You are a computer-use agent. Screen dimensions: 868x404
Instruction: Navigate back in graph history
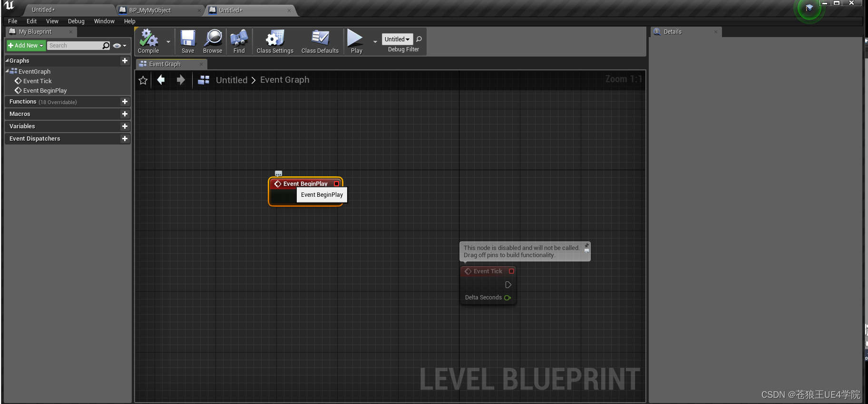click(x=161, y=80)
